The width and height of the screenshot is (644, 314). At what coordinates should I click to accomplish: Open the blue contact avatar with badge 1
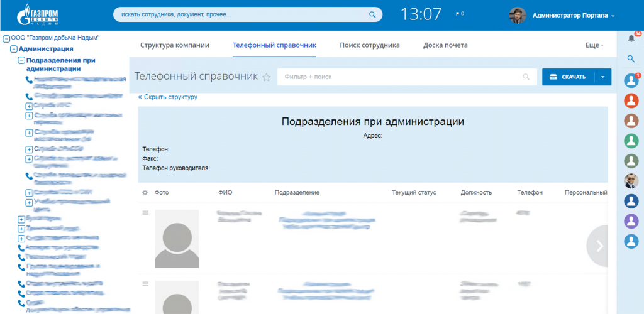[x=631, y=80]
